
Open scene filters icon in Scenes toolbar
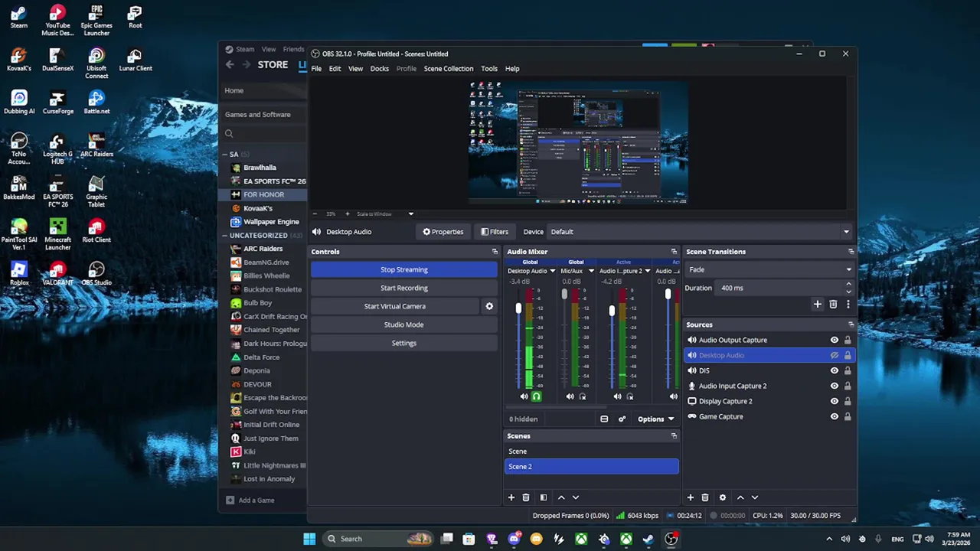[x=544, y=497]
